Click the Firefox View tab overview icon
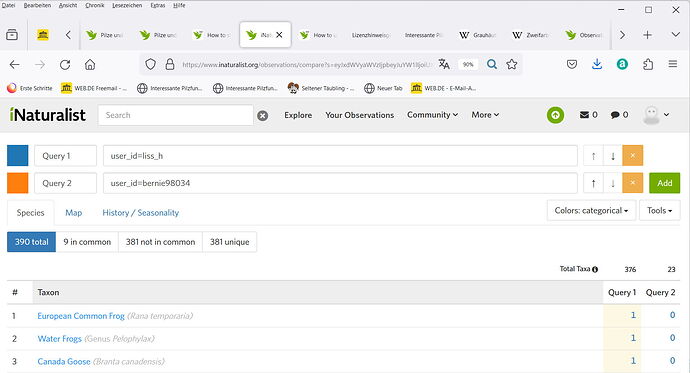690x373 pixels. 12,35
